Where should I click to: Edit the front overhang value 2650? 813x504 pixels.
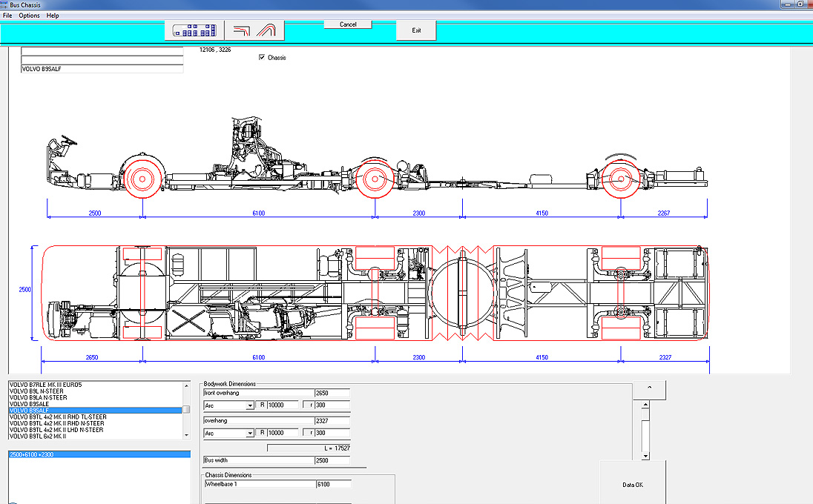pyautogui.click(x=332, y=393)
